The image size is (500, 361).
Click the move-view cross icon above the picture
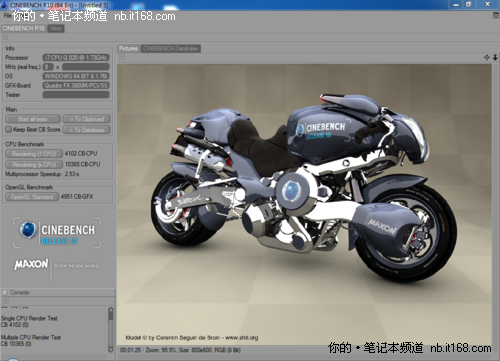tap(487, 57)
